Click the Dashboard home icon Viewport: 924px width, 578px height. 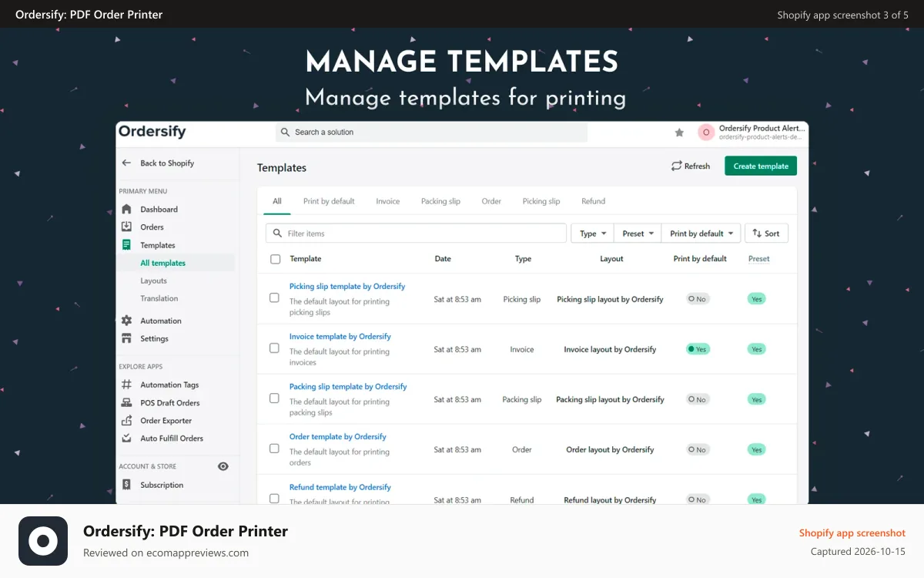[126, 209]
